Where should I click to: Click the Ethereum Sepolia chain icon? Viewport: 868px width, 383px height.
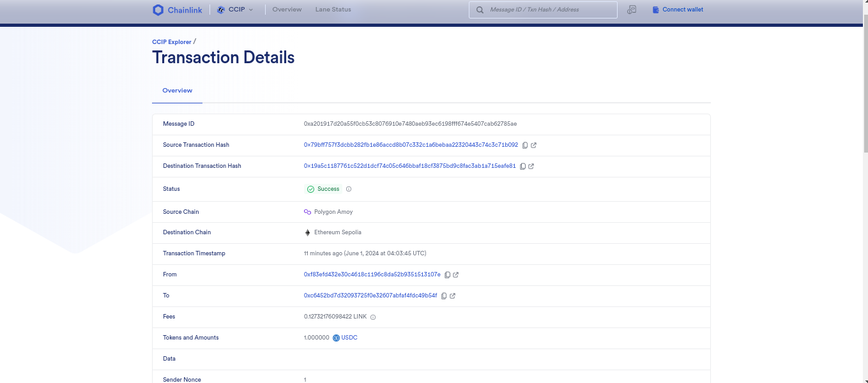(307, 232)
